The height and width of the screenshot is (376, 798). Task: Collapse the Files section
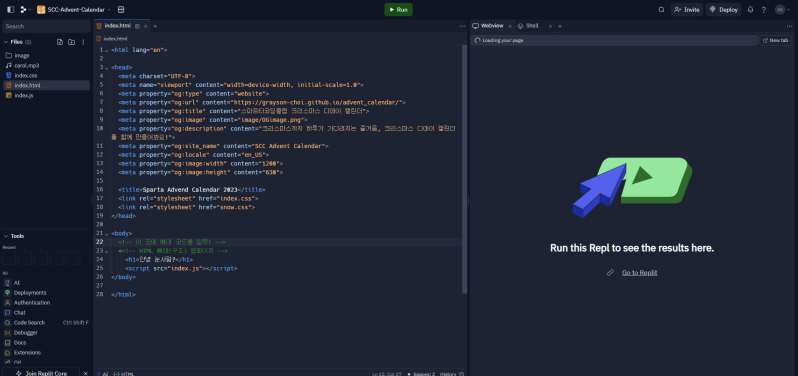(x=6, y=42)
